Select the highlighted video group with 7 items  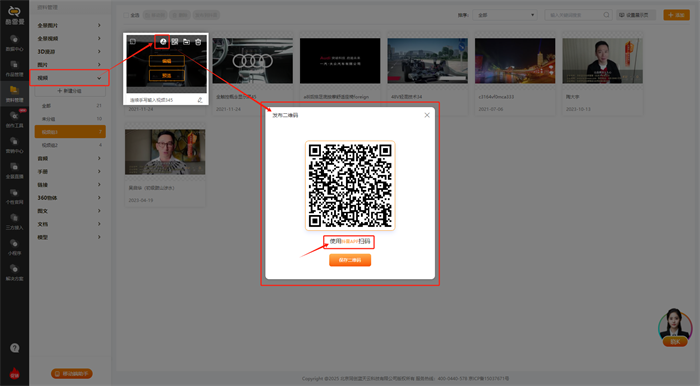pos(70,132)
